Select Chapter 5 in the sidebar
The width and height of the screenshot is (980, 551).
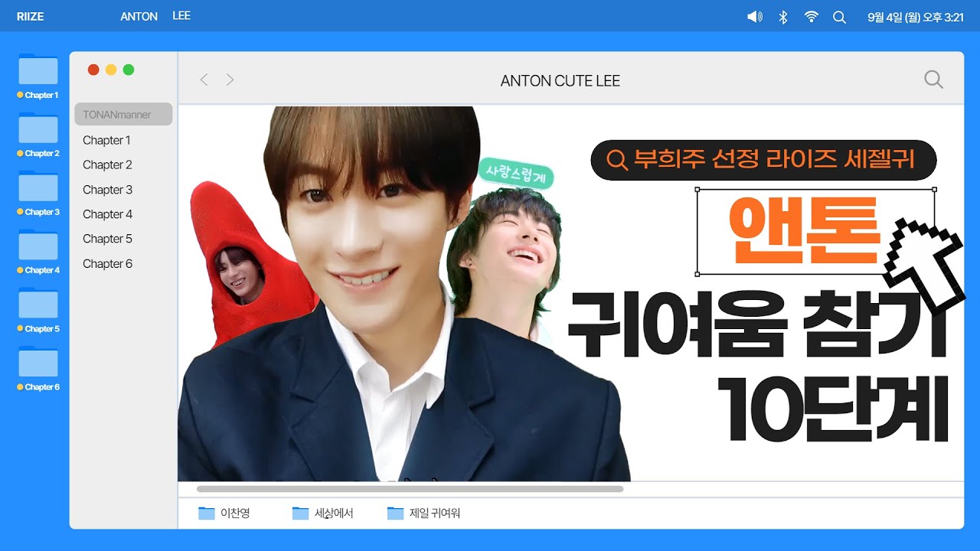[x=107, y=239]
